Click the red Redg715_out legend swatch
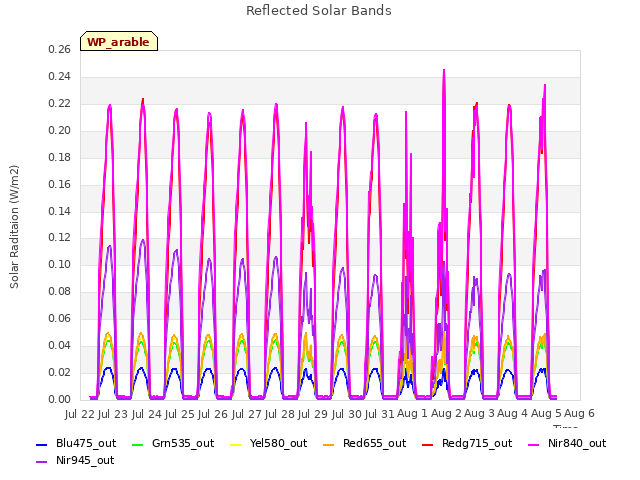The image size is (640, 480). pos(428,444)
